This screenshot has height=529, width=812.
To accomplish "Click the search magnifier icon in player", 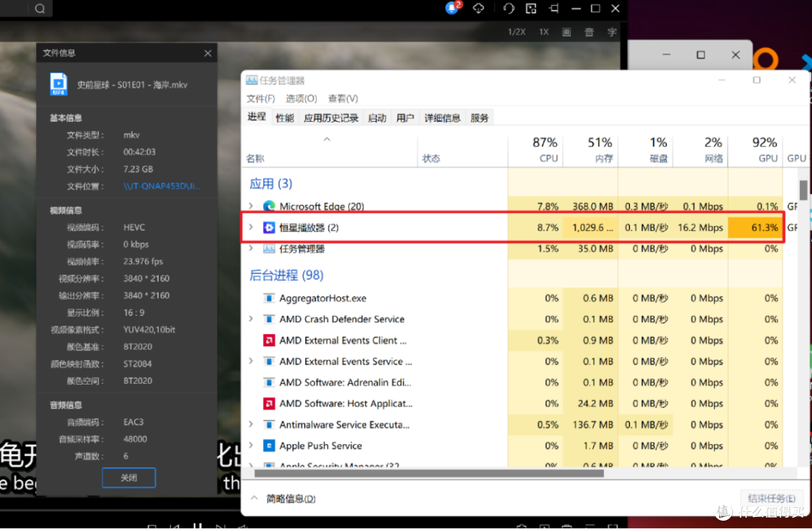I will click(40, 9).
